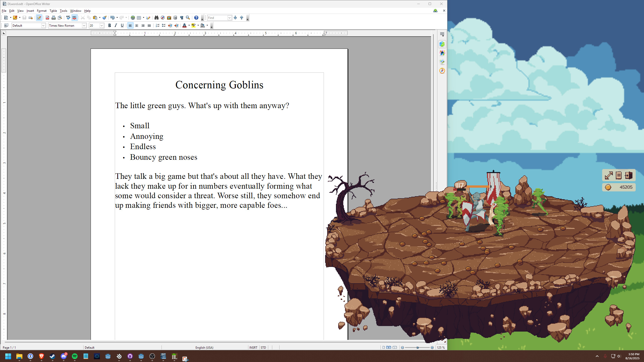
Task: Open the Sidebar Styles and Formatting panel icon
Action: click(x=442, y=53)
